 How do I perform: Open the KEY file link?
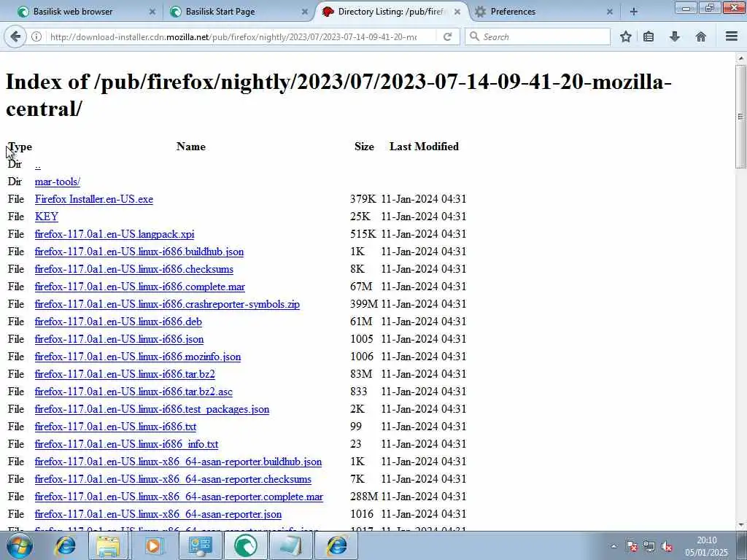(x=46, y=217)
